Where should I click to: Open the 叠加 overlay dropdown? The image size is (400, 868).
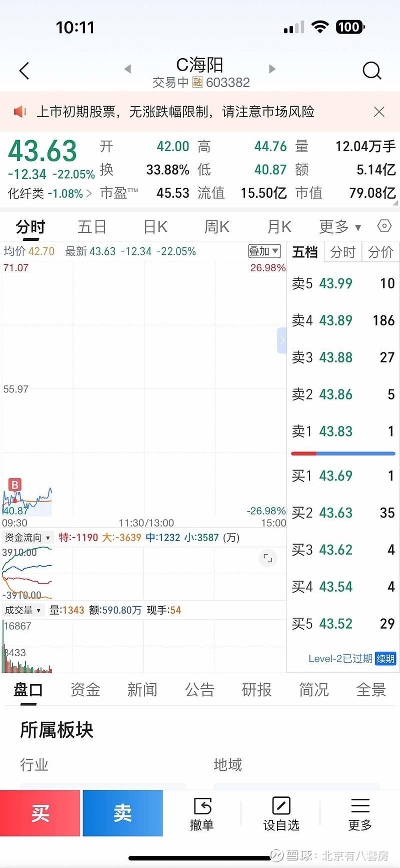[264, 251]
